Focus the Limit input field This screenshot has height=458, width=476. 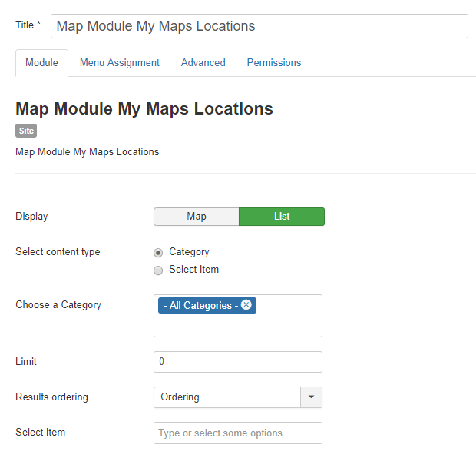237,362
